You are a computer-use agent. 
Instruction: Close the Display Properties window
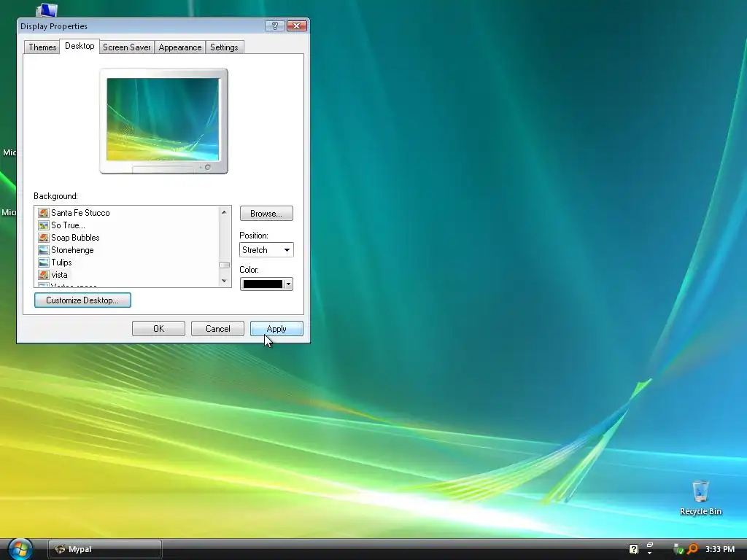click(297, 26)
